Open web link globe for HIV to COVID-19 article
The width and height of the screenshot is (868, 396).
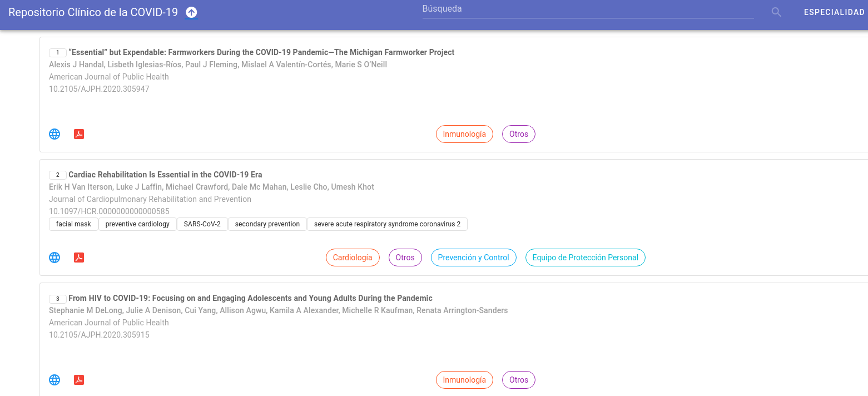54,380
